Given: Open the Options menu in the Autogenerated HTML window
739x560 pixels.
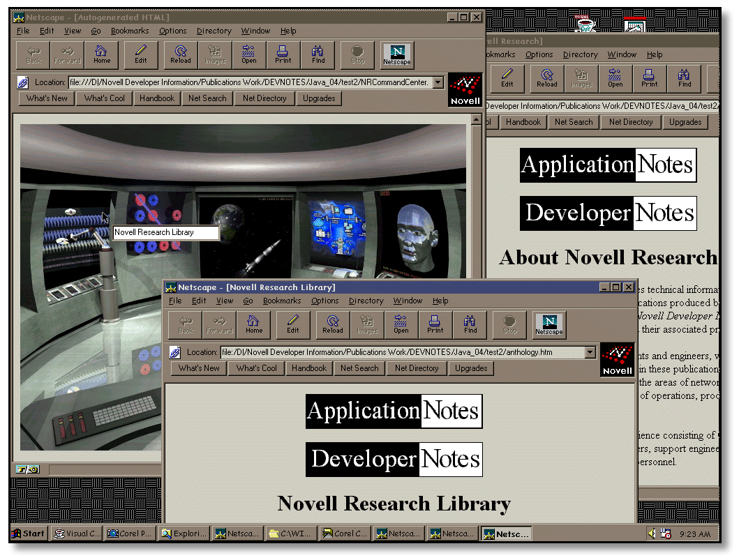Looking at the screenshot, I should tap(172, 31).
